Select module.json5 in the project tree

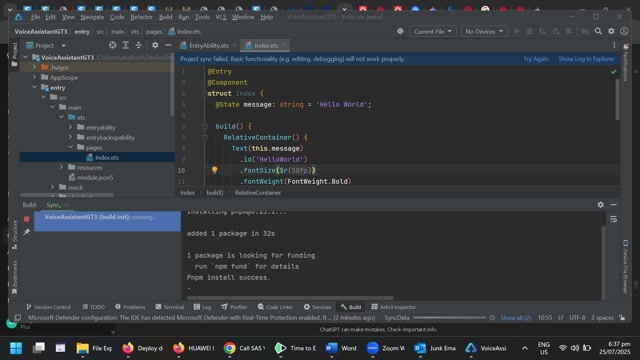click(95, 178)
